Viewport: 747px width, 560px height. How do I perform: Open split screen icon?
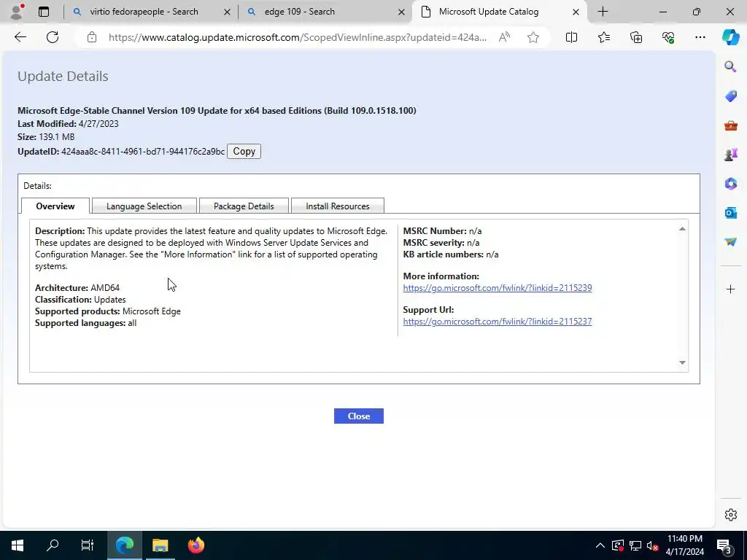point(571,37)
